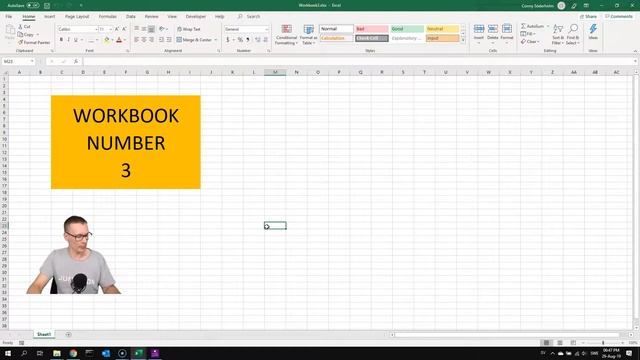
Task: Increase decimal places
Action: tap(258, 40)
